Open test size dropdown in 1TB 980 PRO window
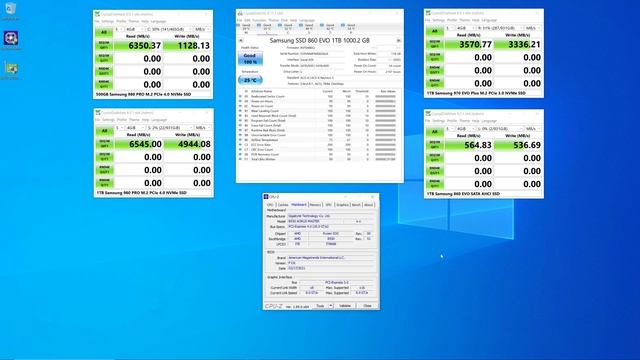 coord(134,128)
